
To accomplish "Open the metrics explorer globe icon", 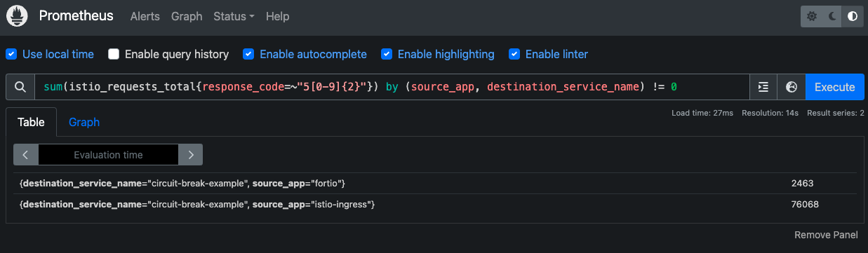I will coord(792,87).
